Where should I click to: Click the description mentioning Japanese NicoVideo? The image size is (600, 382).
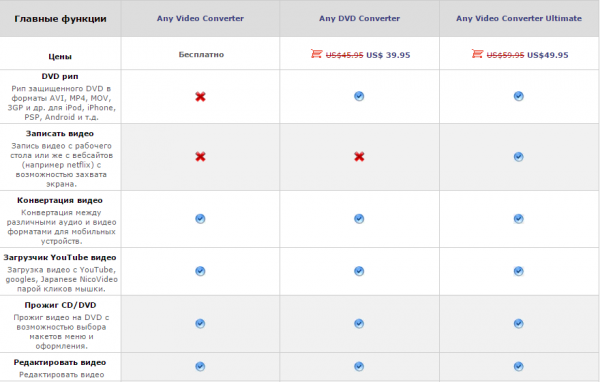pos(61,279)
